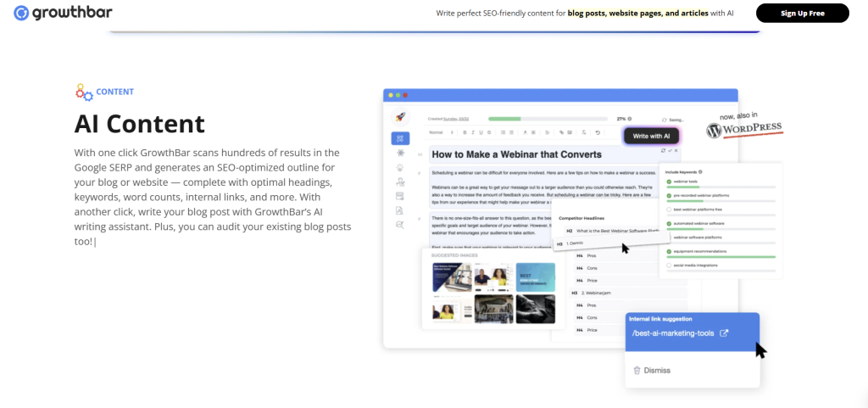Screen dimensions: 868x408
Task: Toggle the 'webinar tools' keyword check
Action: click(x=669, y=182)
